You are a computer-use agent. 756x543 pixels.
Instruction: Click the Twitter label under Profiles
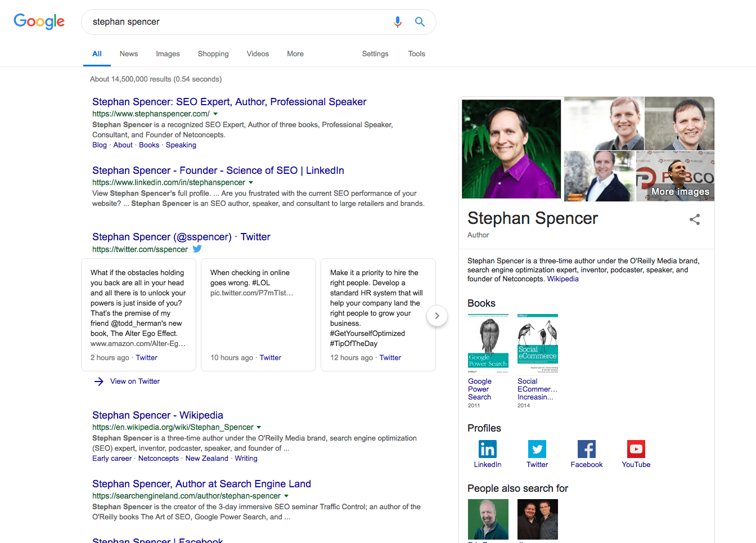[x=537, y=465]
